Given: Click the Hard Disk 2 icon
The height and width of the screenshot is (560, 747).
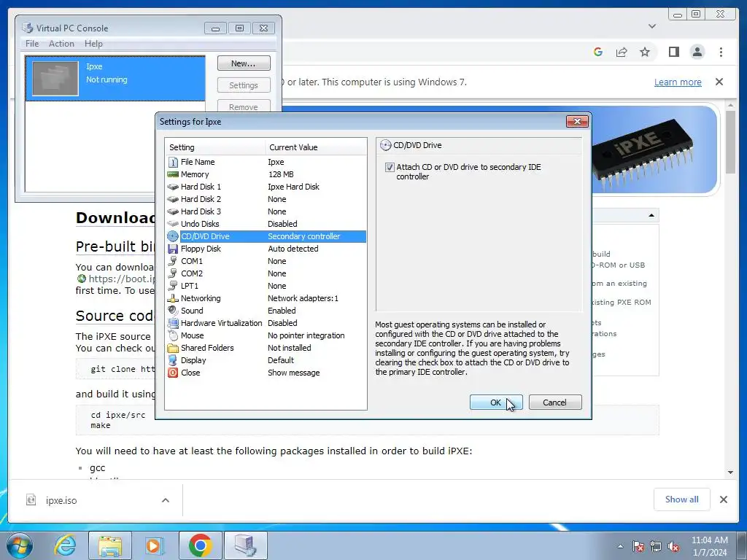Looking at the screenshot, I should tap(173, 199).
